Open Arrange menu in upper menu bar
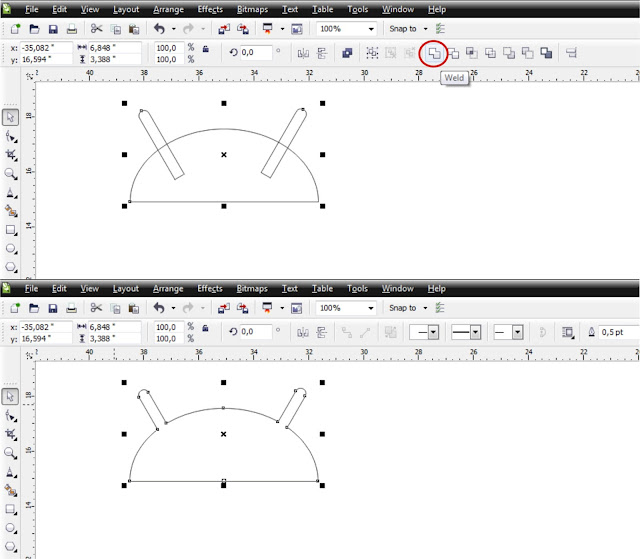The height and width of the screenshot is (559, 640). click(x=169, y=9)
